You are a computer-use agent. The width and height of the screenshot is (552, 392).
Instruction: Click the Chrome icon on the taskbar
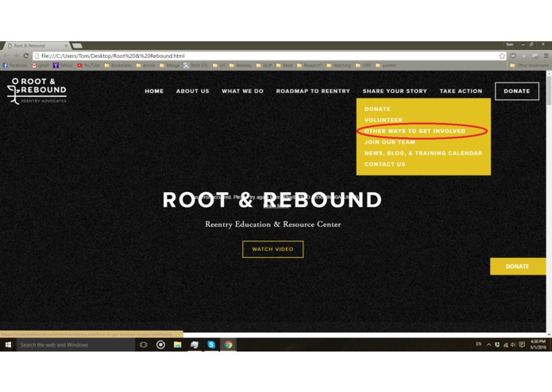coord(228,345)
